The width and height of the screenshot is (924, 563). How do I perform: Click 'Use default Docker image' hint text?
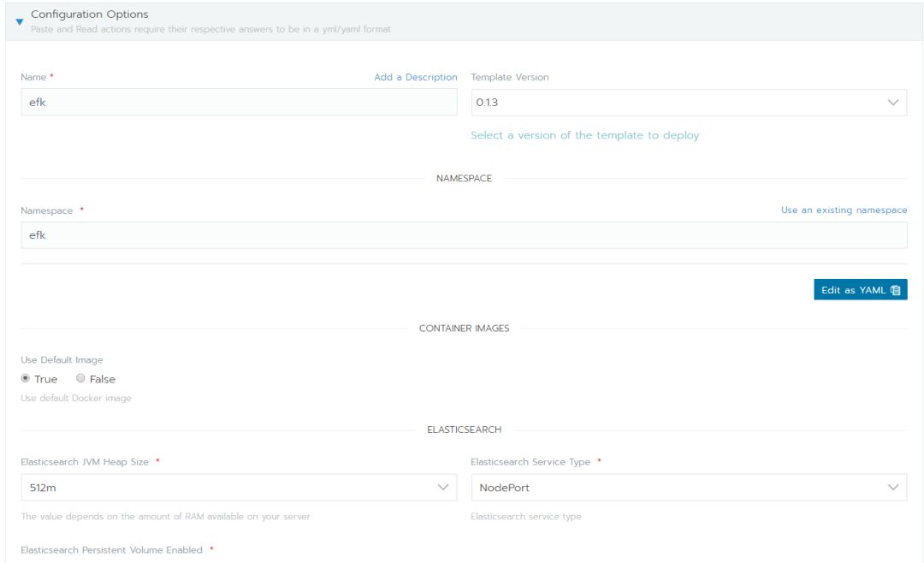point(76,398)
